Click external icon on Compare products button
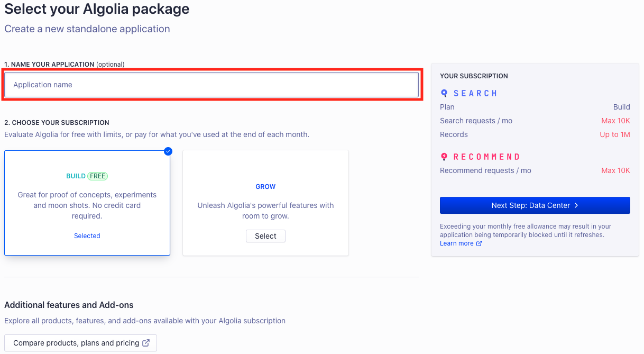 pos(146,343)
